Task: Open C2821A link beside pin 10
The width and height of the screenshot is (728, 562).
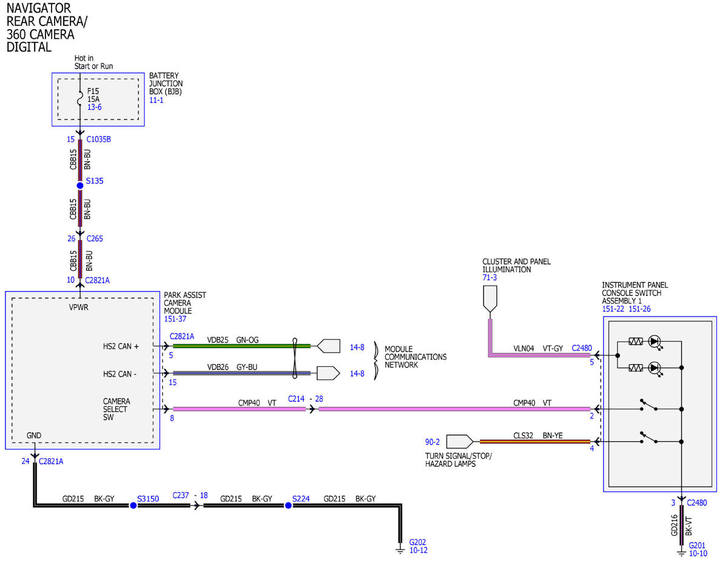Action: [98, 280]
